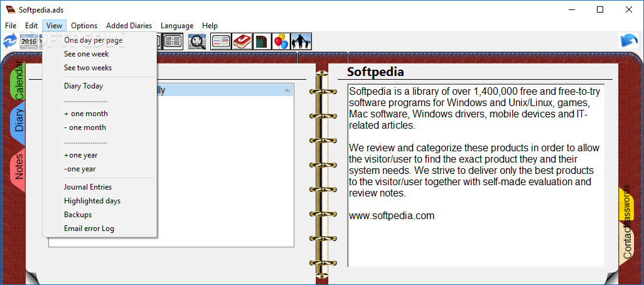The height and width of the screenshot is (285, 644).
Task: Open the red journal book icon
Action: tap(241, 41)
